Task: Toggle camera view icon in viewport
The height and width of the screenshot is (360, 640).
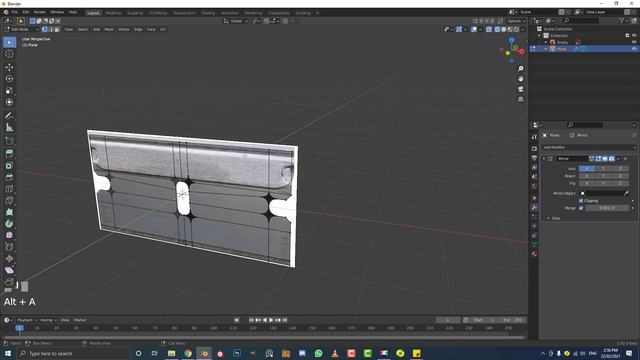Action: [520, 89]
